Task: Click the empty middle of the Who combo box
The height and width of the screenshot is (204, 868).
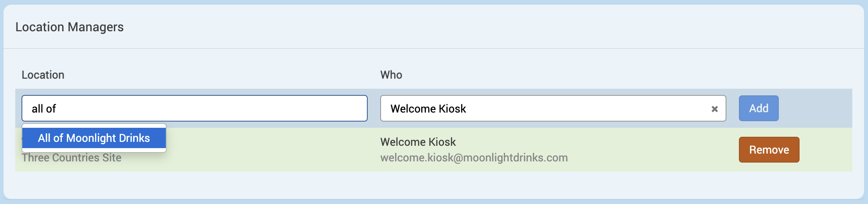Action: click(587, 109)
